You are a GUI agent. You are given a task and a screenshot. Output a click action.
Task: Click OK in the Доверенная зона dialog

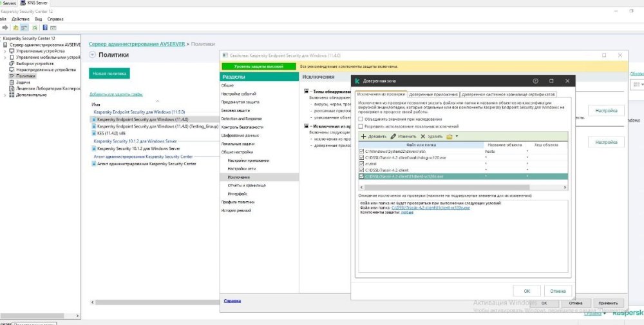pyautogui.click(x=527, y=290)
